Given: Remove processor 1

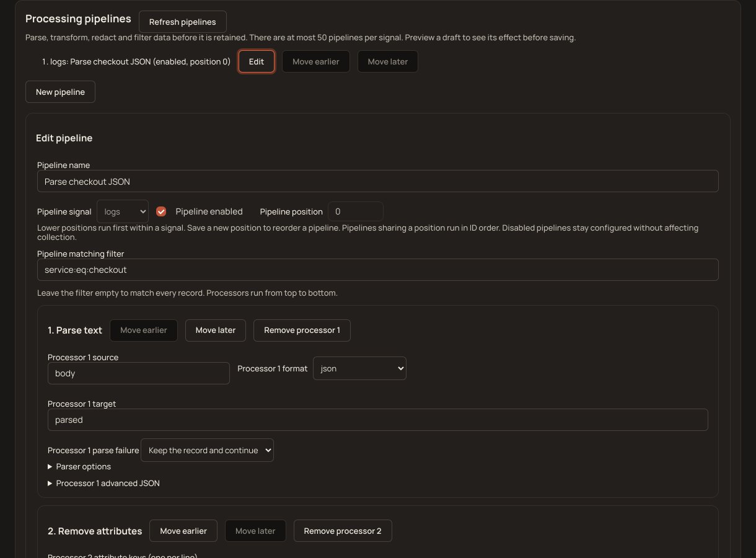Looking at the screenshot, I should pos(302,330).
